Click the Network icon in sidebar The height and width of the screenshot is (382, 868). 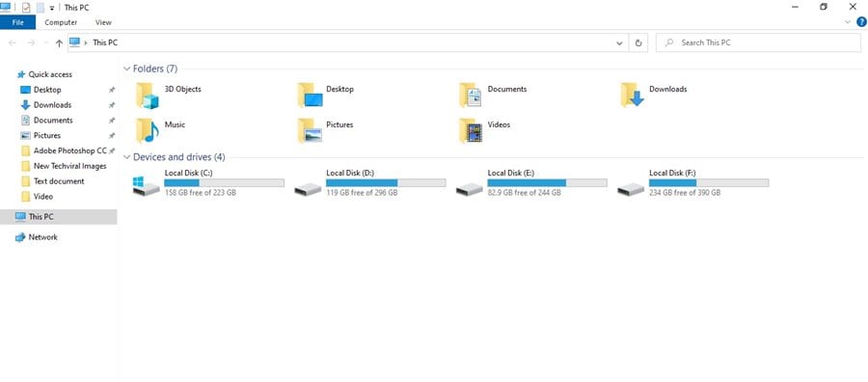point(20,237)
